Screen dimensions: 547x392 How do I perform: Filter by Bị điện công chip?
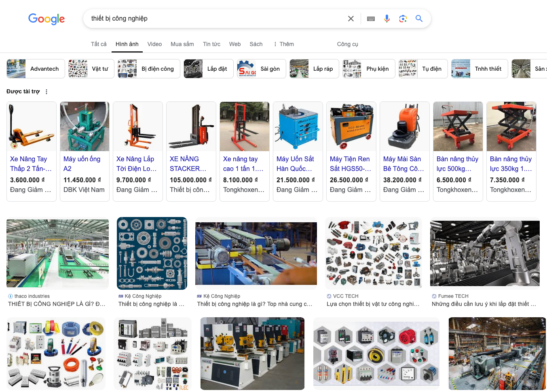point(149,69)
